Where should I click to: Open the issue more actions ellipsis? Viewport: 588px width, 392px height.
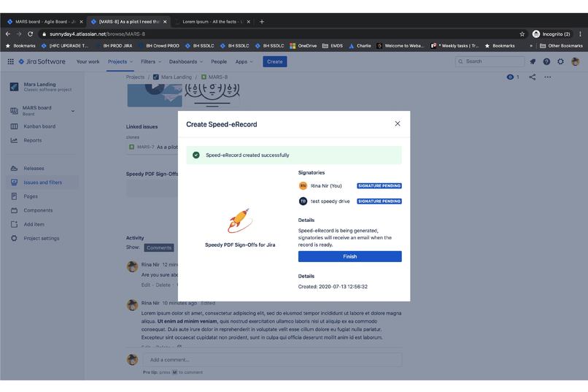(x=547, y=77)
